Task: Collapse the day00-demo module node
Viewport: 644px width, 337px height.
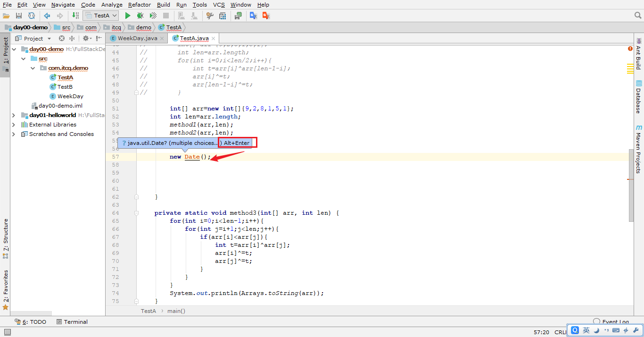Action: pos(14,49)
